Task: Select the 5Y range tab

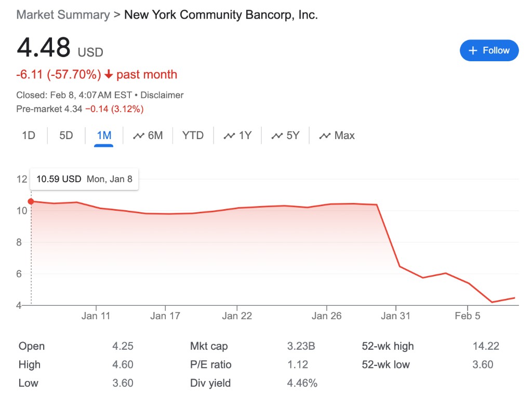Action: (292, 135)
